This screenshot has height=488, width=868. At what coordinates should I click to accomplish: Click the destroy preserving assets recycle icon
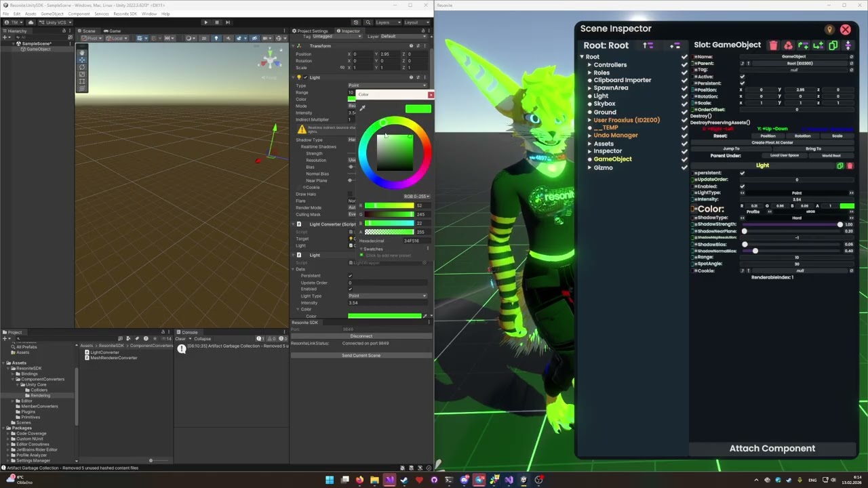click(x=788, y=45)
